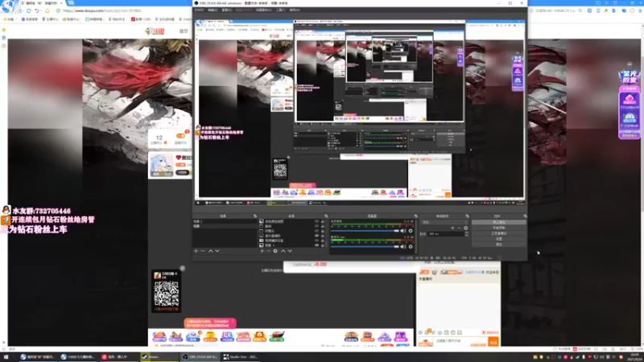Toggle lock on bottom source row
644x362 pixels.
[x=323, y=245]
